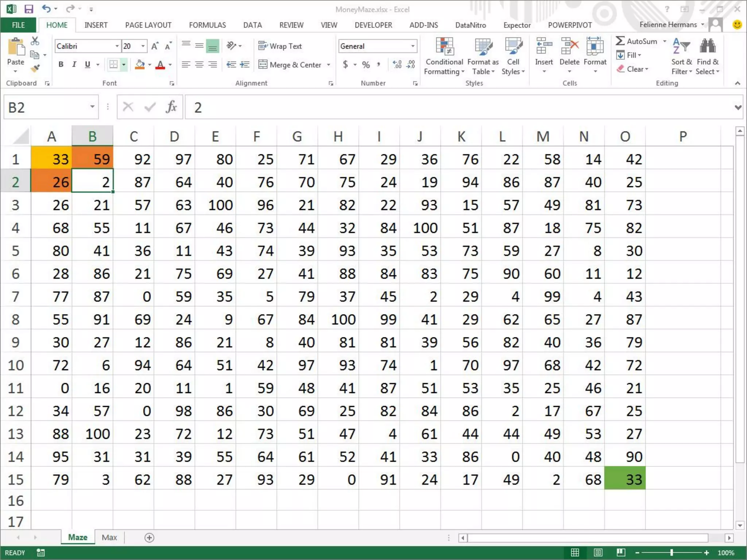Click the Cut scissors icon
This screenshot has width=747, height=560.
coord(35,41)
